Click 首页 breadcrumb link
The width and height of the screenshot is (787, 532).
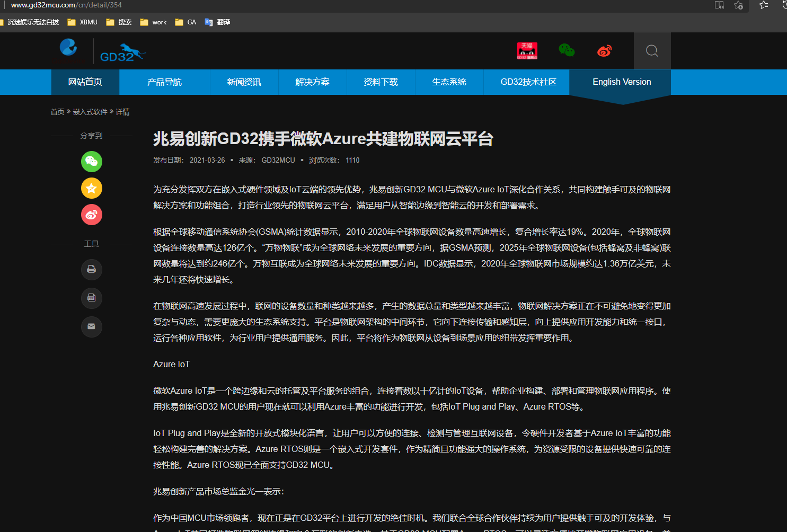tap(57, 112)
